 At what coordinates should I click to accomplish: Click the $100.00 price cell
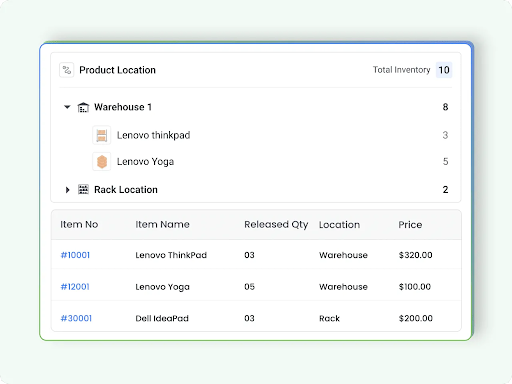tap(415, 287)
